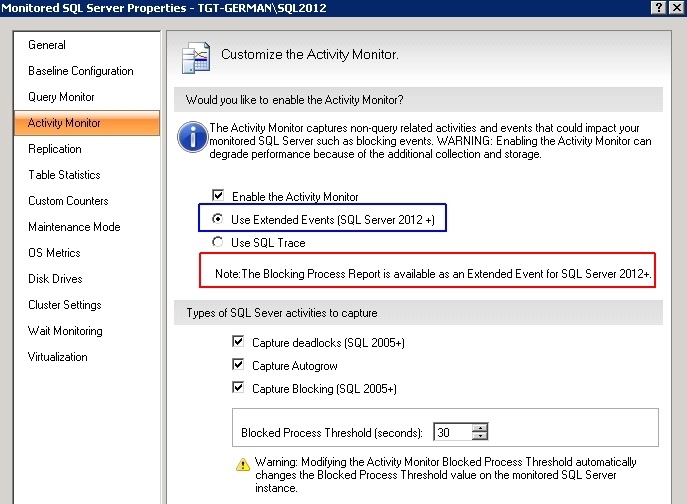This screenshot has height=504, width=687.
Task: Increase Blocked Process Threshold with up arrow
Action: coord(480,428)
